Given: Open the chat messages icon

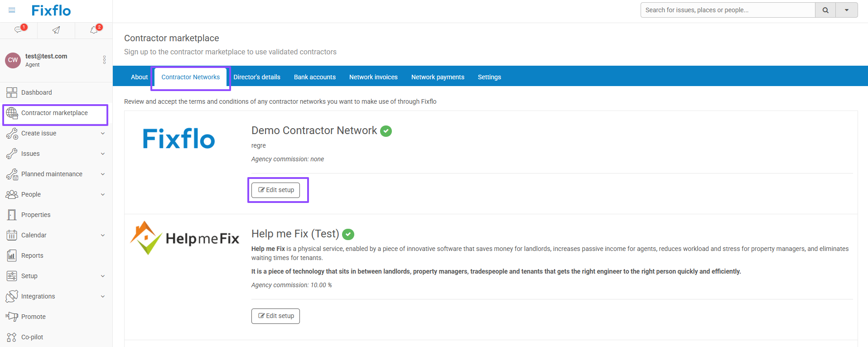Looking at the screenshot, I should (18, 30).
